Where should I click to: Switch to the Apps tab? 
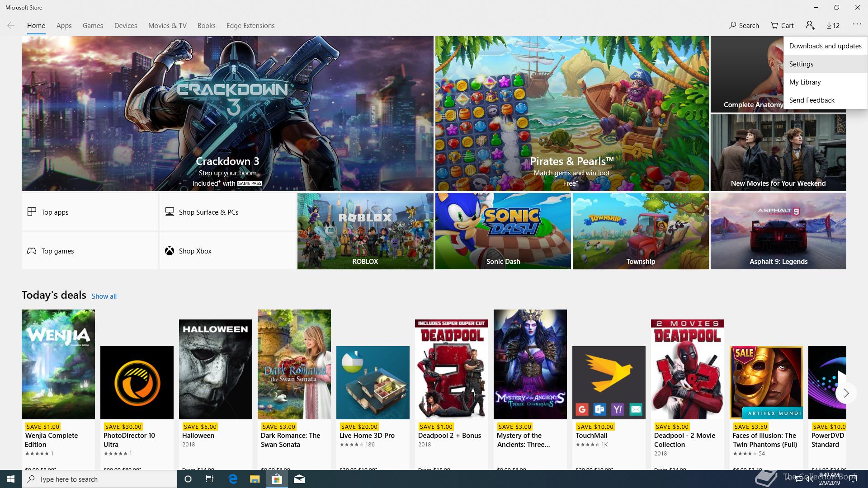64,26
